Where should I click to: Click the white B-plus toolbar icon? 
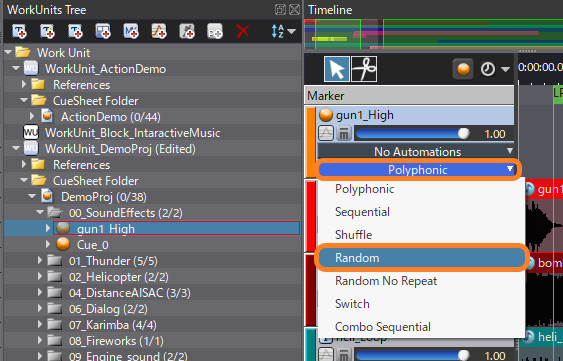pos(215,31)
